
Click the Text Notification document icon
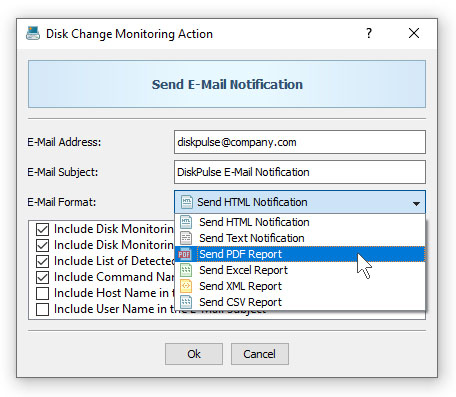pos(186,238)
